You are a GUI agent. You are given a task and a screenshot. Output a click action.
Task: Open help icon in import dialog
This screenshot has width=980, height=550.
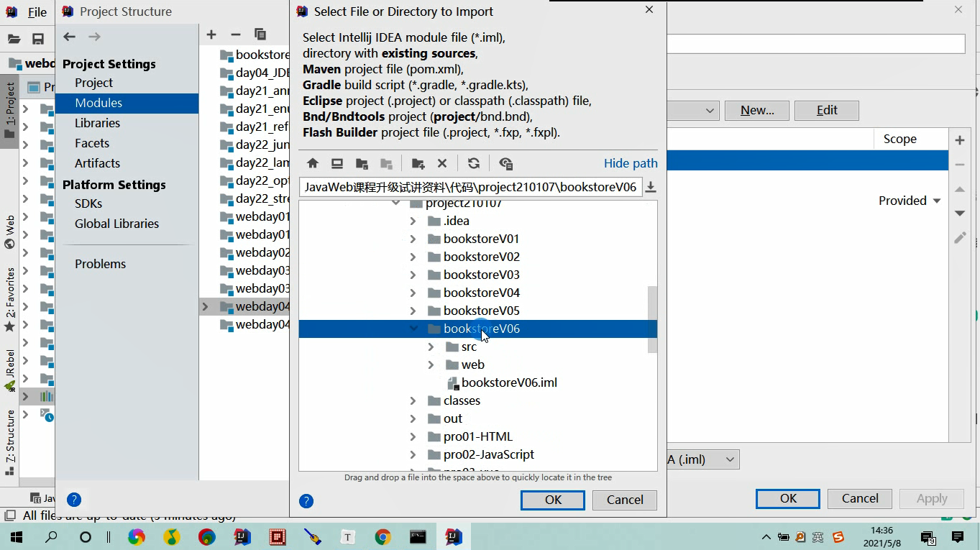point(306,500)
